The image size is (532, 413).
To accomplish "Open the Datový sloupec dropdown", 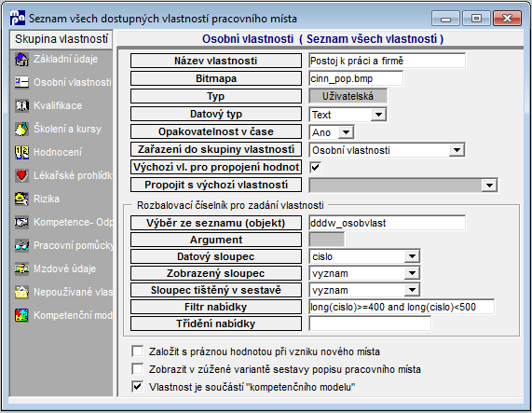I will tap(412, 256).
